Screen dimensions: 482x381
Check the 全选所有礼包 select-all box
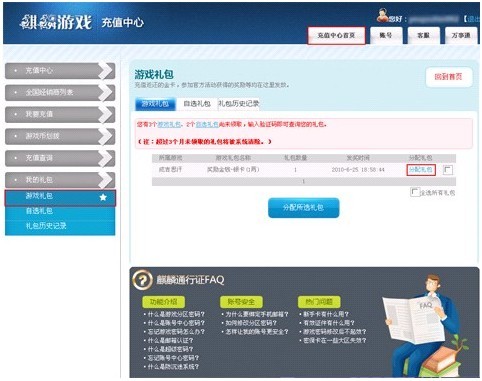coord(414,192)
